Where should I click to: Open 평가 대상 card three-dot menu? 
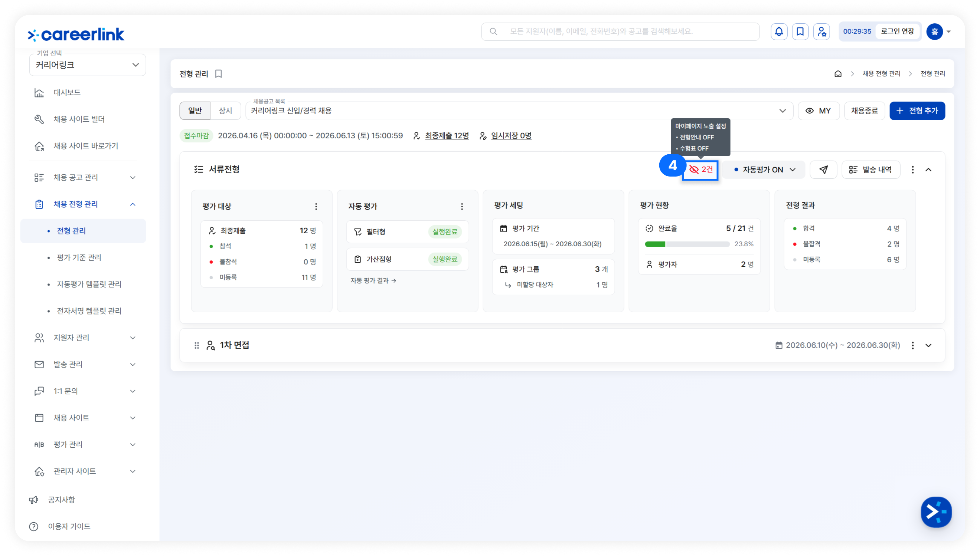(316, 206)
